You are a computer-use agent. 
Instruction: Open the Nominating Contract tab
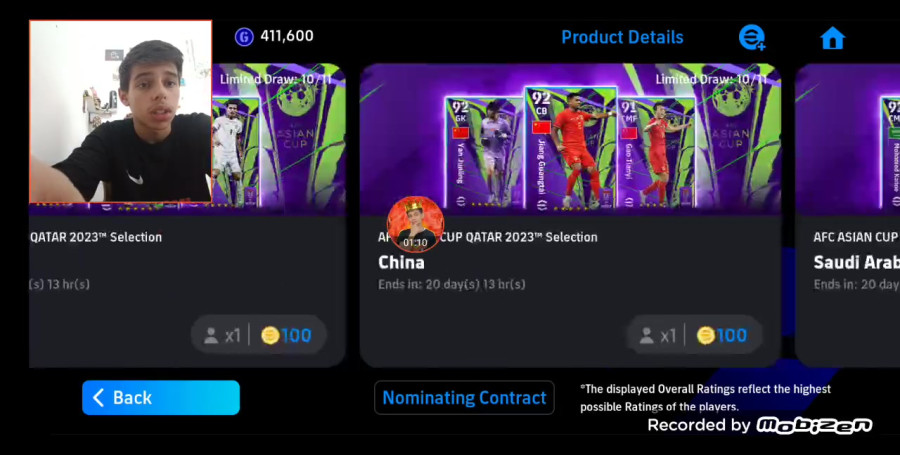[x=464, y=398]
